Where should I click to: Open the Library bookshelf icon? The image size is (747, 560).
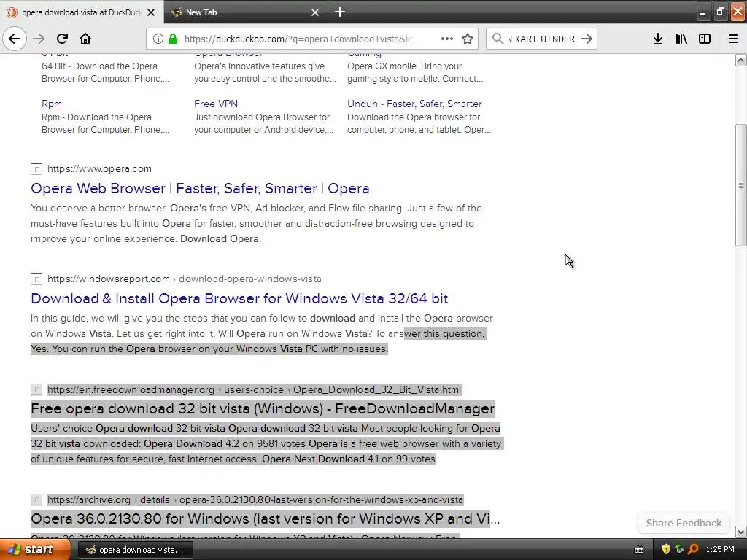681,39
